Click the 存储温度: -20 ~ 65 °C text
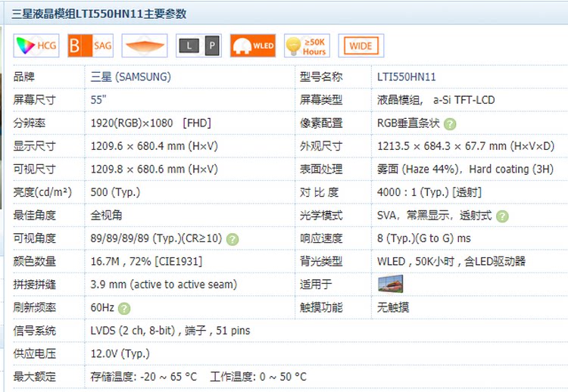 coord(144,377)
